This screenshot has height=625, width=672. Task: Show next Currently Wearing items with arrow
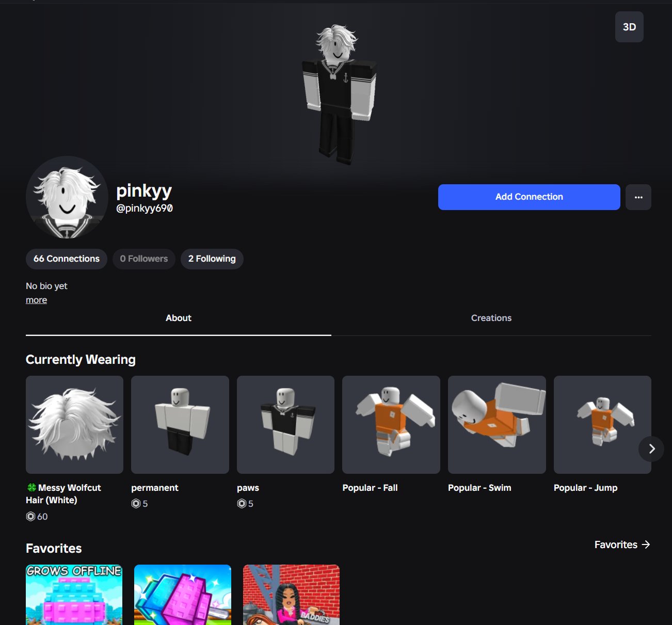[x=651, y=449]
